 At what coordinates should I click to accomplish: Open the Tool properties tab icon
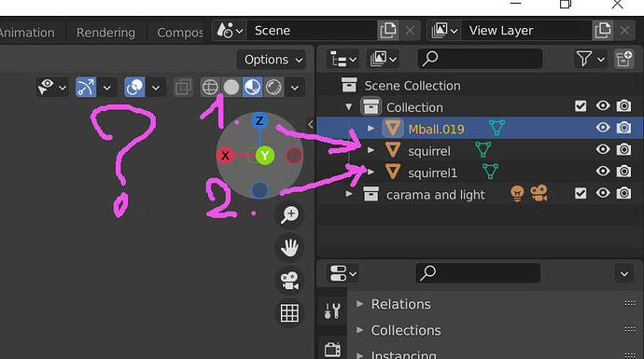[x=332, y=311]
